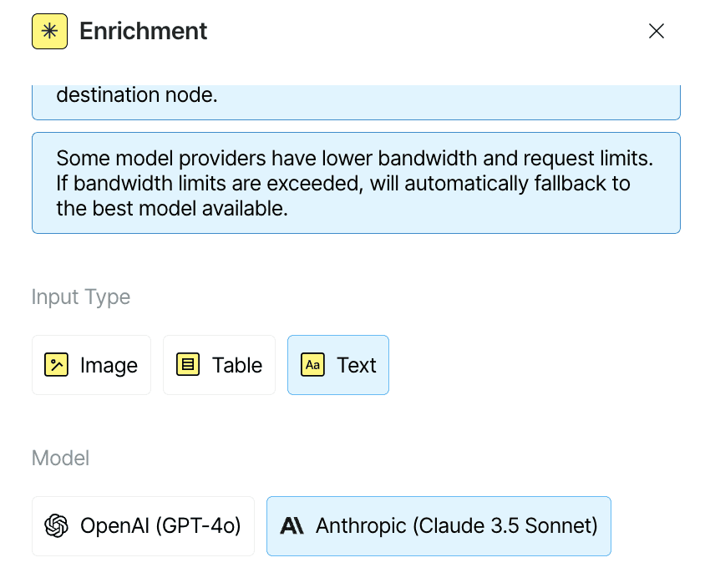Click the "destination node" info box
The height and width of the screenshot is (588, 710).
[x=356, y=102]
